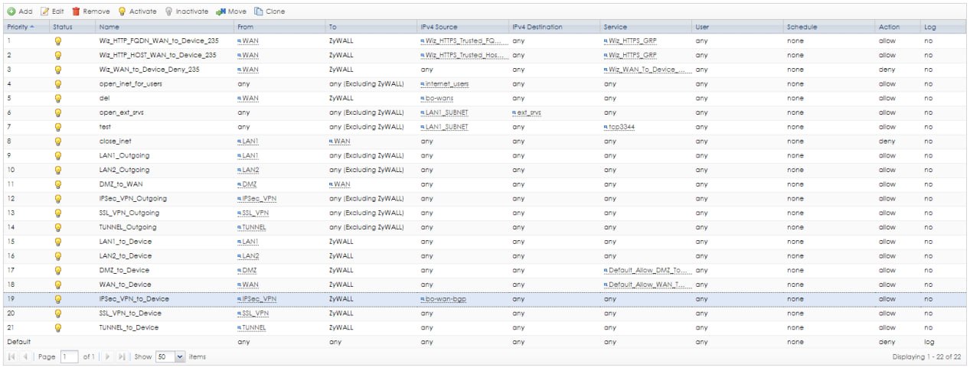Click the Name column header

(x=108, y=27)
